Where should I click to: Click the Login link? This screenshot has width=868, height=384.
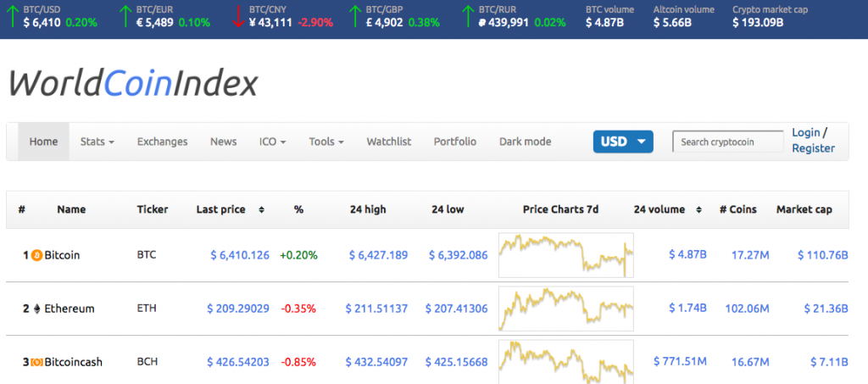[805, 132]
